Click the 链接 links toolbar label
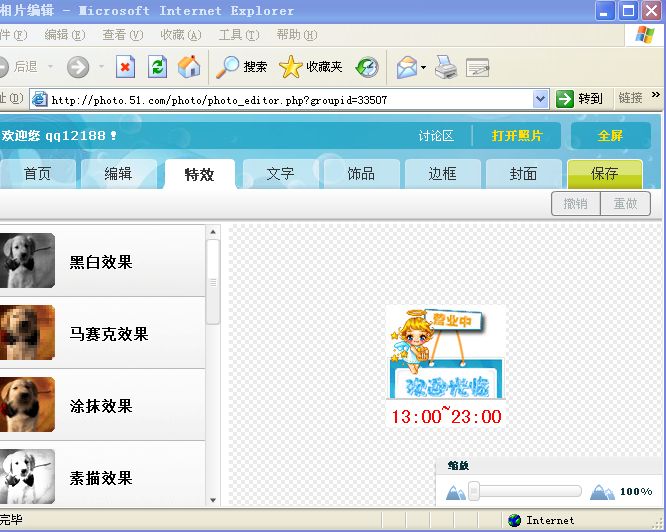666x532 pixels. pyautogui.click(x=630, y=99)
